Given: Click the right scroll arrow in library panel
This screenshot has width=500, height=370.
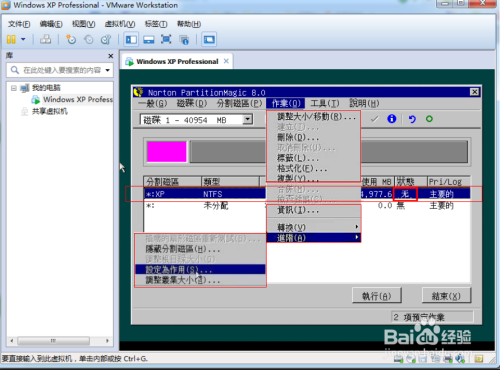Looking at the screenshot, I should [x=107, y=341].
